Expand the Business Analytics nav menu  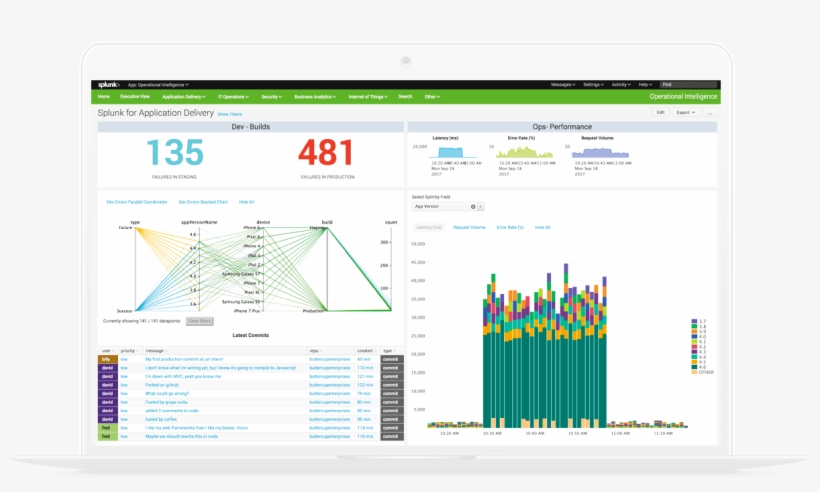[315, 97]
